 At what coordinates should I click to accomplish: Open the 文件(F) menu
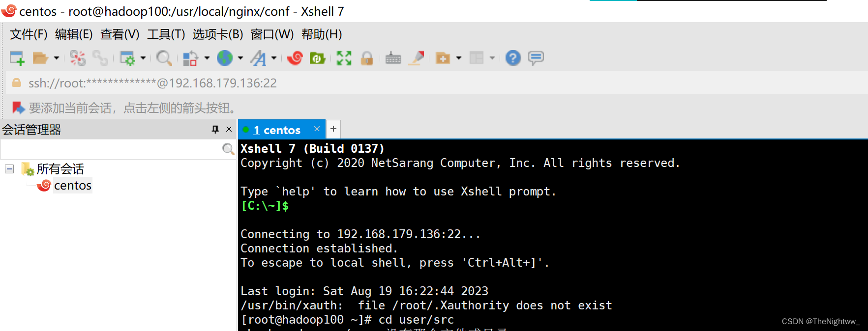[x=29, y=34]
